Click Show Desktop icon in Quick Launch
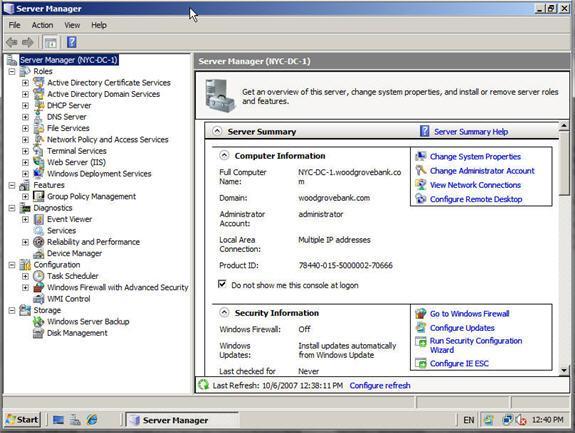Viewport: 575px width, 433px height. (58, 420)
